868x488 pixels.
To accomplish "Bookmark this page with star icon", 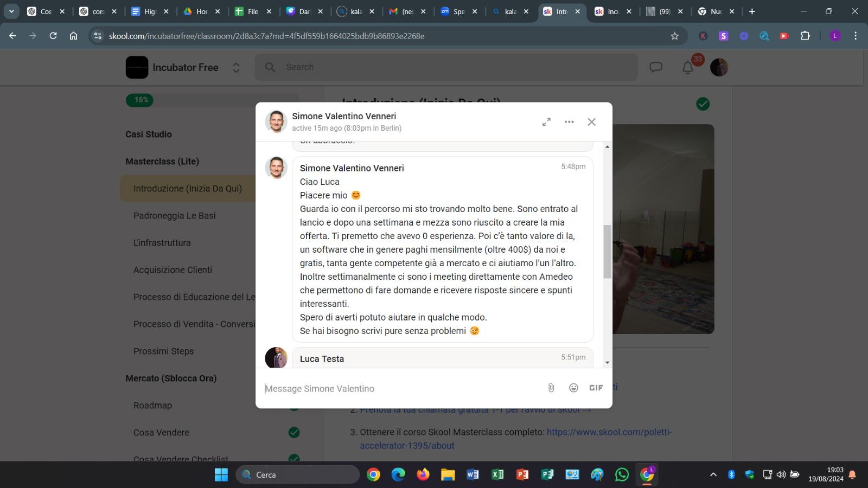I will coord(675,36).
